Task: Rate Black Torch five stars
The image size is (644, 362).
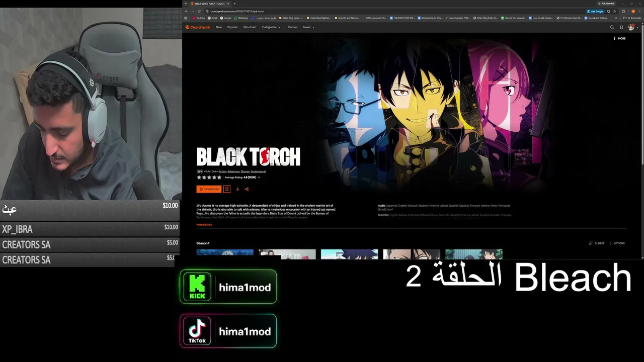Action: click(219, 177)
